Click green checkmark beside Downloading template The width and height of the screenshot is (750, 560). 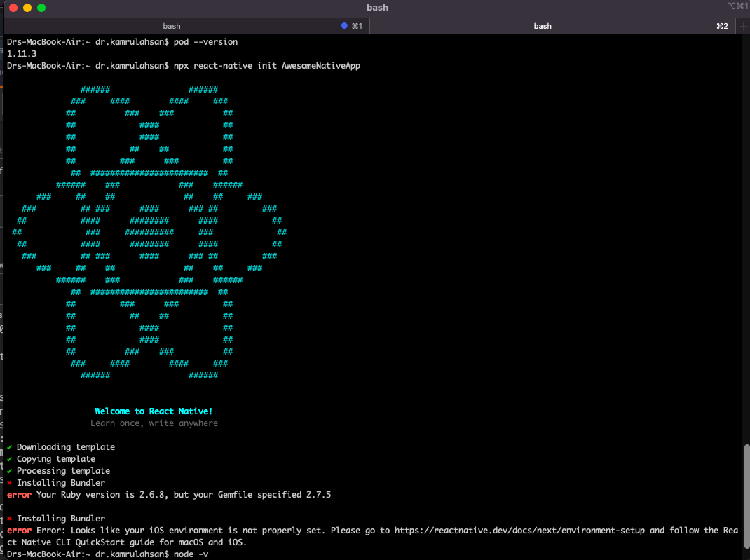pos(10,447)
